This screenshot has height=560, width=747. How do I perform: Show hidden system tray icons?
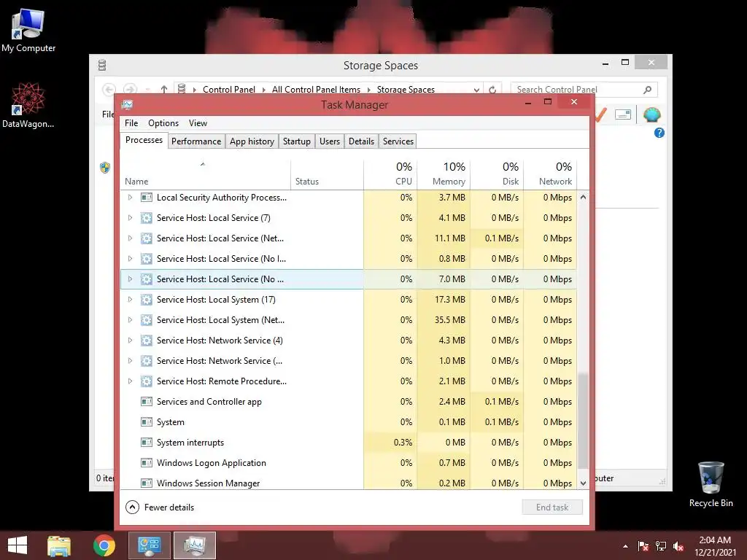pos(625,546)
